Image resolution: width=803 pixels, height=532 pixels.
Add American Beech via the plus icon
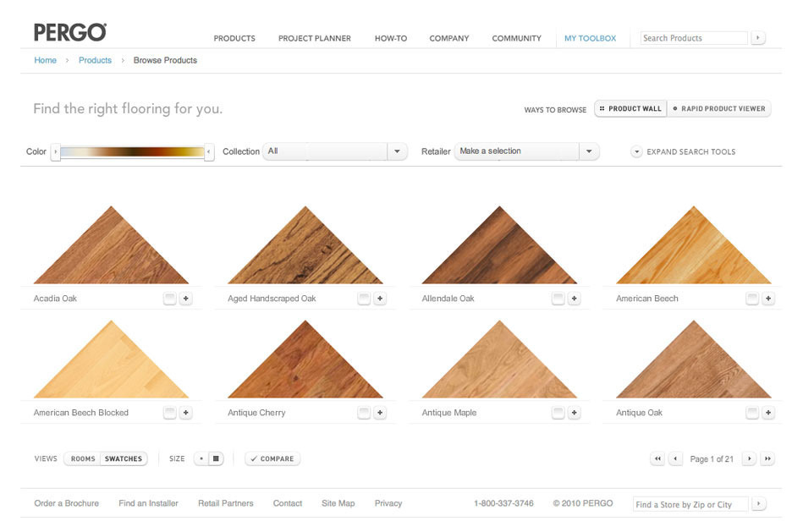(768, 299)
